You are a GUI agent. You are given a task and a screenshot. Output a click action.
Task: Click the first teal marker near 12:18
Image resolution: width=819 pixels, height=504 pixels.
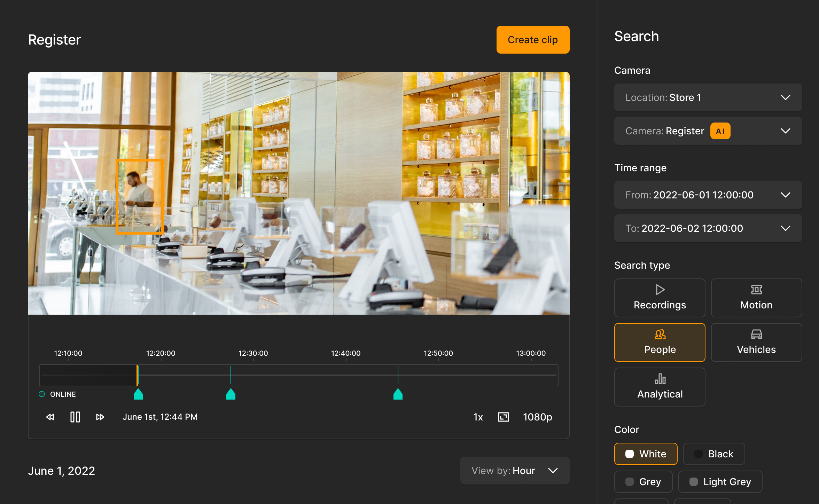(x=138, y=394)
